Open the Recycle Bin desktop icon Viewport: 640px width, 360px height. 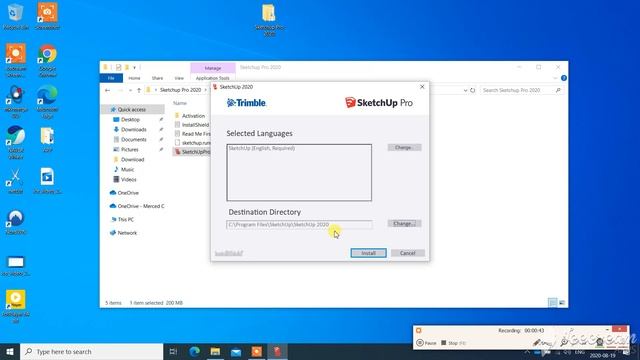[16, 16]
